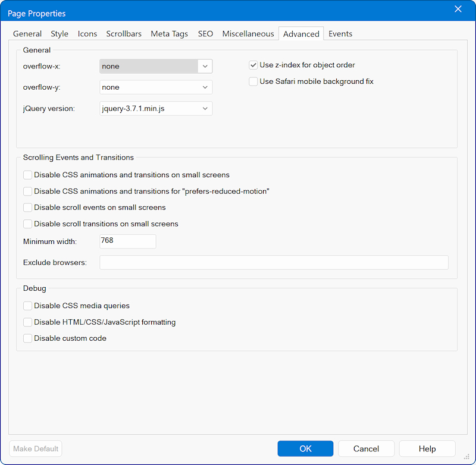Enable Disable scroll events on small screens
Image resolution: width=476 pixels, height=465 pixels.
(x=28, y=208)
